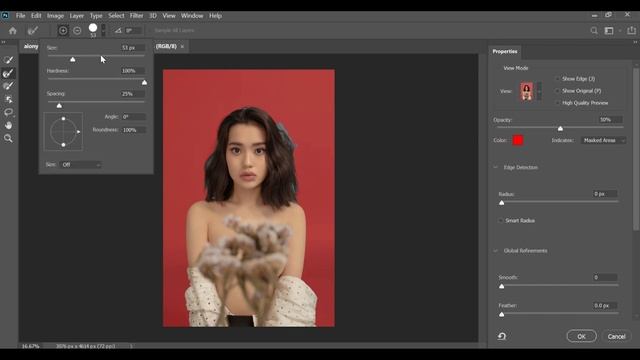
Task: Open the Indicates Masked Areas dropdown
Action: tap(603, 140)
